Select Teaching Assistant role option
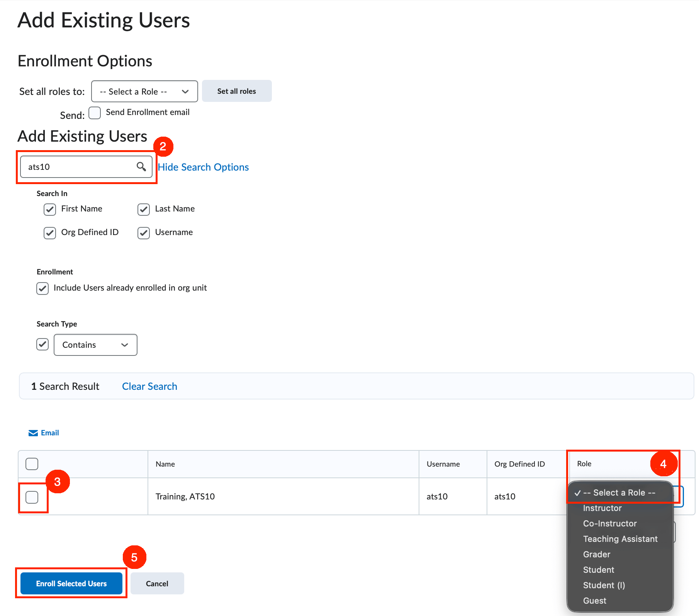This screenshot has height=616, width=699. pos(620,539)
